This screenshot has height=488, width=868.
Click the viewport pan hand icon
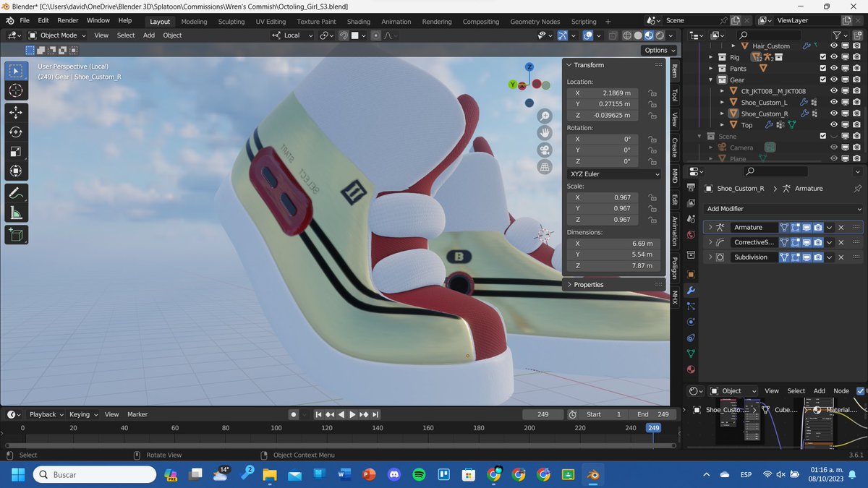pyautogui.click(x=545, y=133)
